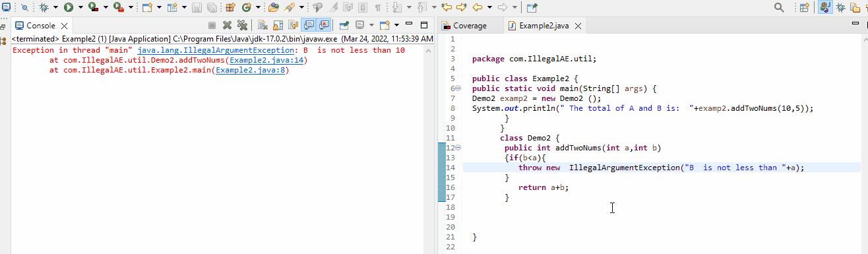Toggle Show Console on standard error change
The width and height of the screenshot is (868, 254).
tap(323, 26)
